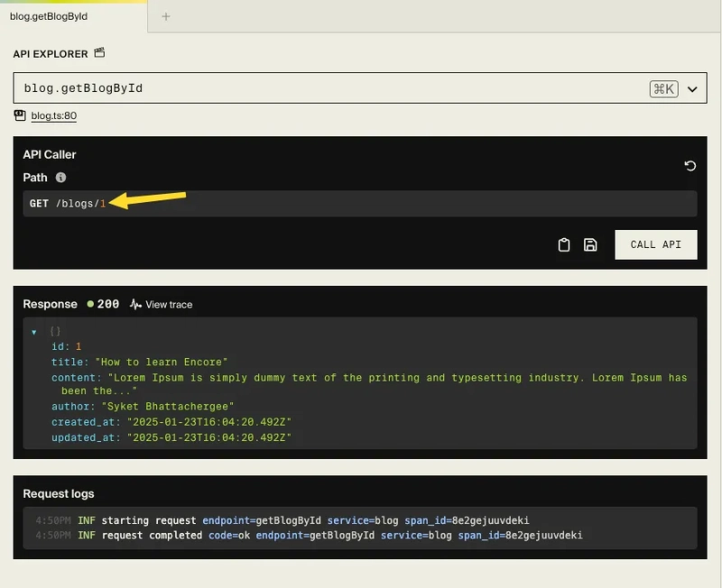Click the created_at timestamp value
722x588 pixels.
(209, 422)
